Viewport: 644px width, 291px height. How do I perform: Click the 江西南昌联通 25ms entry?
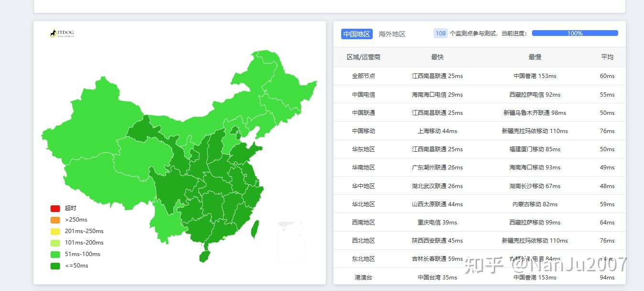[437, 76]
